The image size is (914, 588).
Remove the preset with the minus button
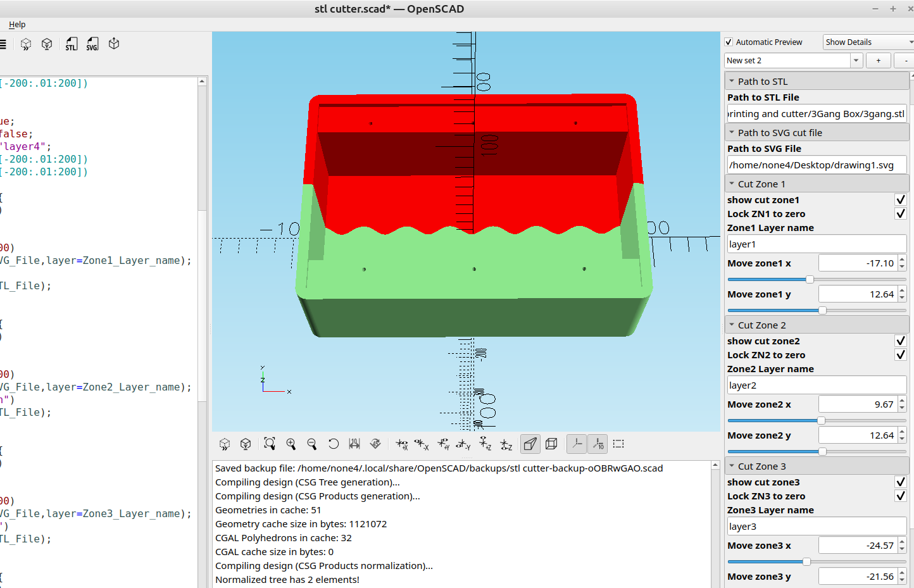(x=905, y=60)
